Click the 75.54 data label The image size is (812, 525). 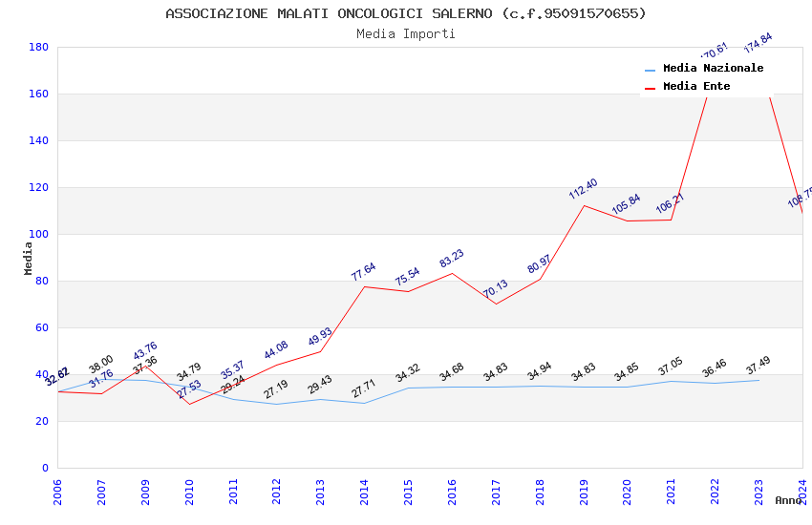pos(408,277)
